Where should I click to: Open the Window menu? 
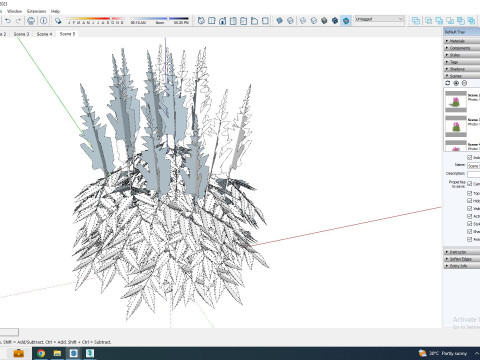(x=14, y=11)
